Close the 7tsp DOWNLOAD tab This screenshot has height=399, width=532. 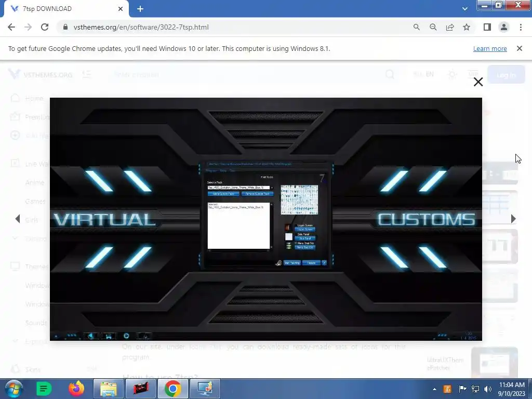coord(121,9)
